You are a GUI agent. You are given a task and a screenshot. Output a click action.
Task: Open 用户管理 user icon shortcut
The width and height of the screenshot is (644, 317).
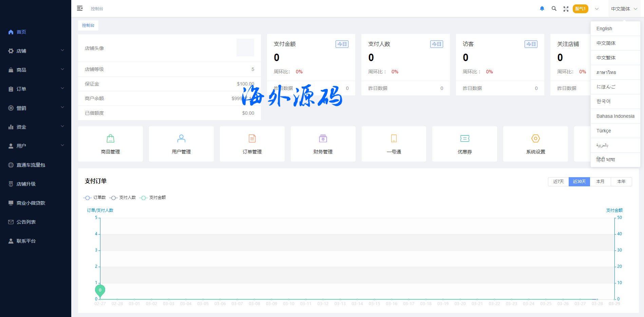(181, 139)
